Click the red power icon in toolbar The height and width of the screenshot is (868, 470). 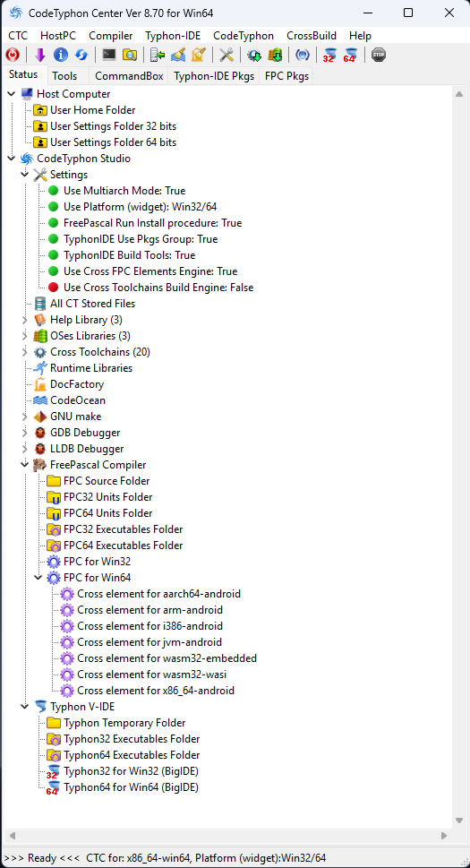coord(13,55)
